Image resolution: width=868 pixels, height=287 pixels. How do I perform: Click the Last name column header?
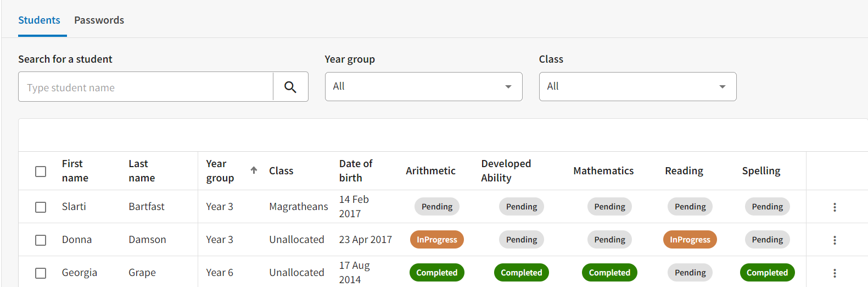[x=142, y=171]
